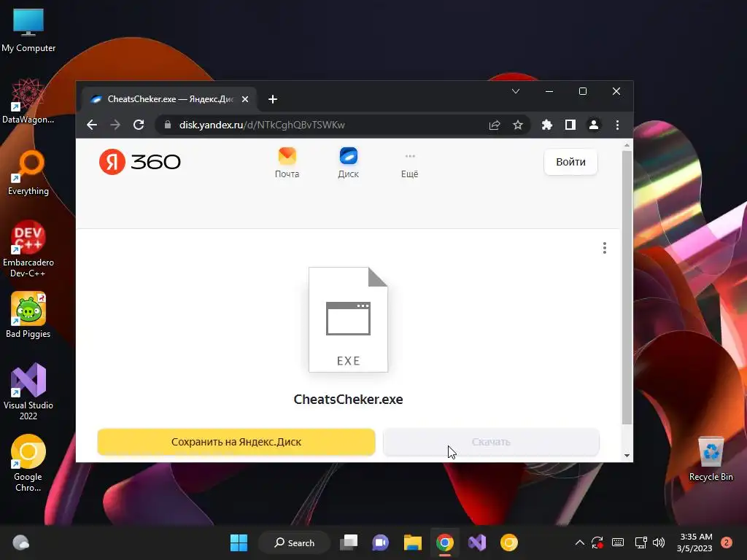
Task: Open notification badge showing 2
Action: (x=727, y=542)
